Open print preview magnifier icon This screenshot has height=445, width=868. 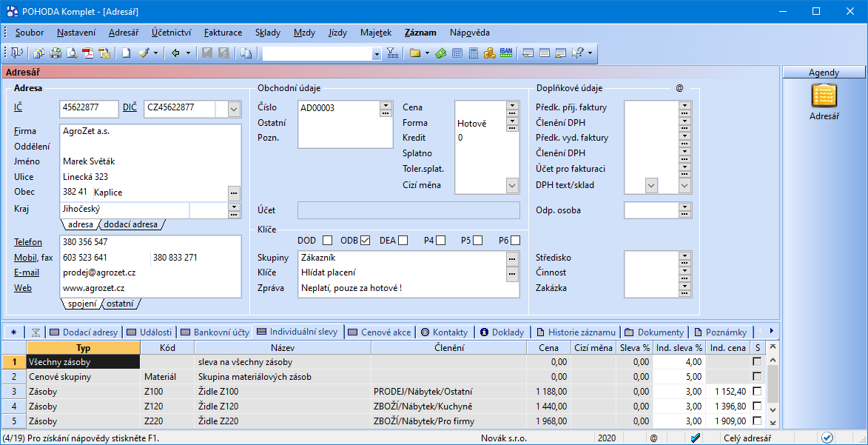coord(72,53)
